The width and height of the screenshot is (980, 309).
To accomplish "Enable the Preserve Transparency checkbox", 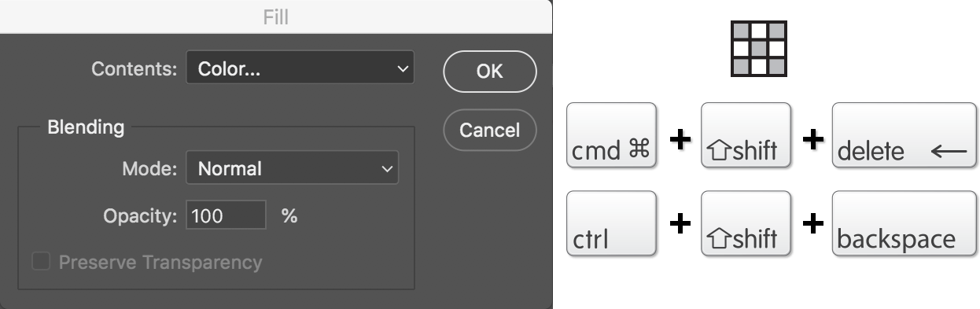I will pyautogui.click(x=40, y=262).
